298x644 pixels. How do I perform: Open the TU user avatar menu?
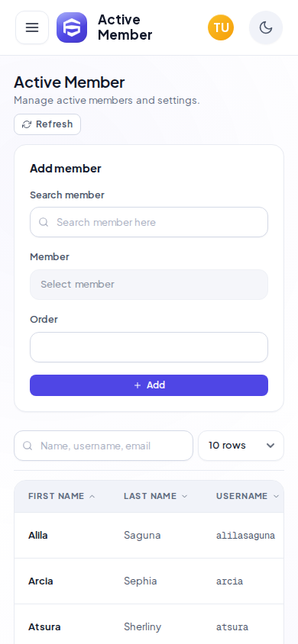pyautogui.click(x=221, y=27)
